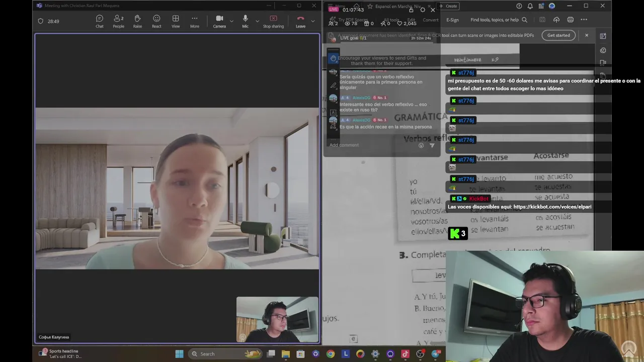
Task: Click the red Leave call button
Action: pyautogui.click(x=300, y=21)
